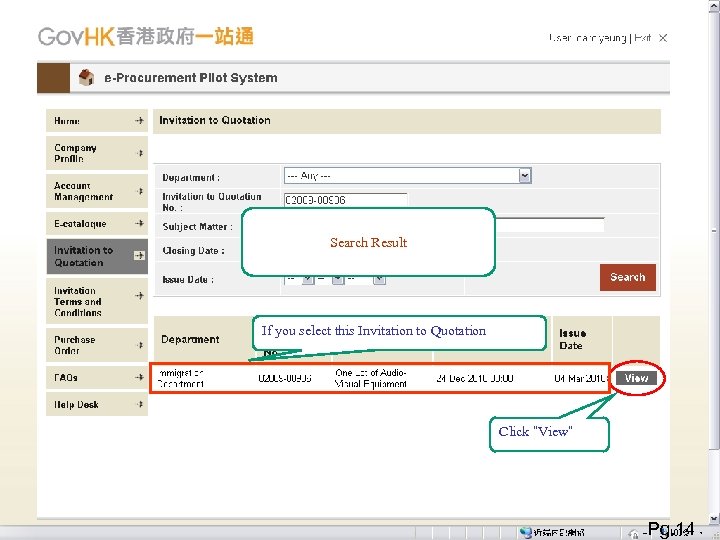The width and height of the screenshot is (720, 540).
Task: Select the Immigration Department result cell
Action: [x=180, y=378]
